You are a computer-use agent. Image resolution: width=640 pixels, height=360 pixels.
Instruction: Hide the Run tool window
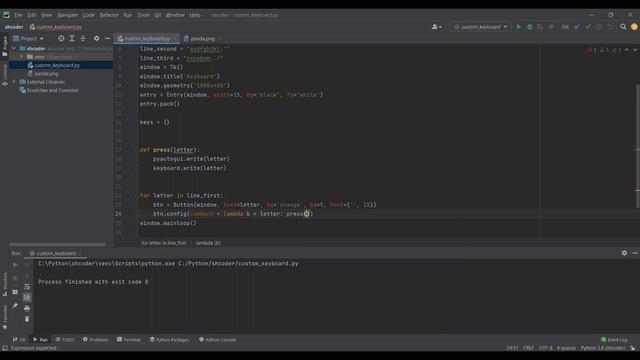635,253
